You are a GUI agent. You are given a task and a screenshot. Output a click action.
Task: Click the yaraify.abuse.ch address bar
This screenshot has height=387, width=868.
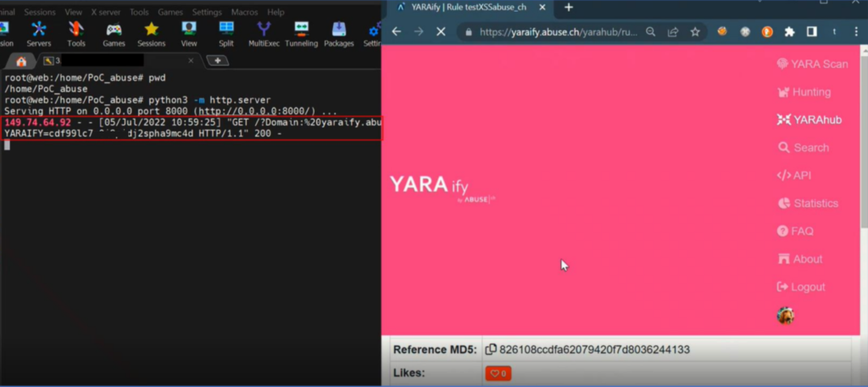558,32
